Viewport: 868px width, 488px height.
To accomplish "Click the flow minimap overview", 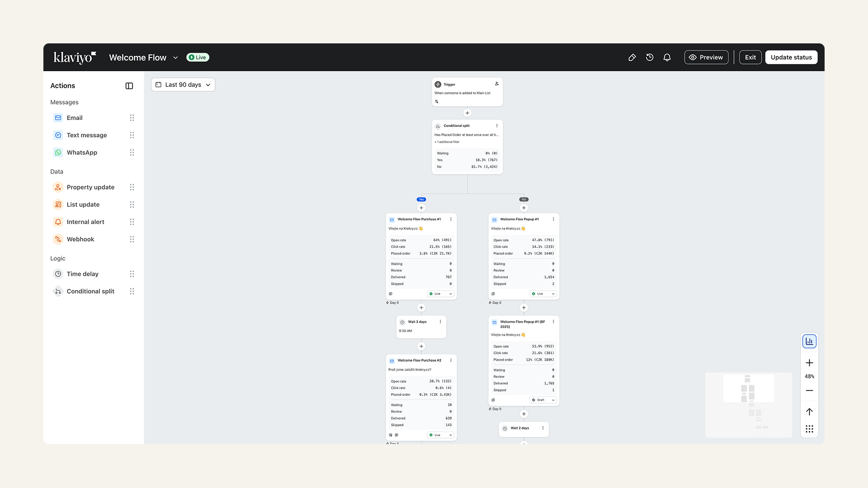I will [x=748, y=404].
